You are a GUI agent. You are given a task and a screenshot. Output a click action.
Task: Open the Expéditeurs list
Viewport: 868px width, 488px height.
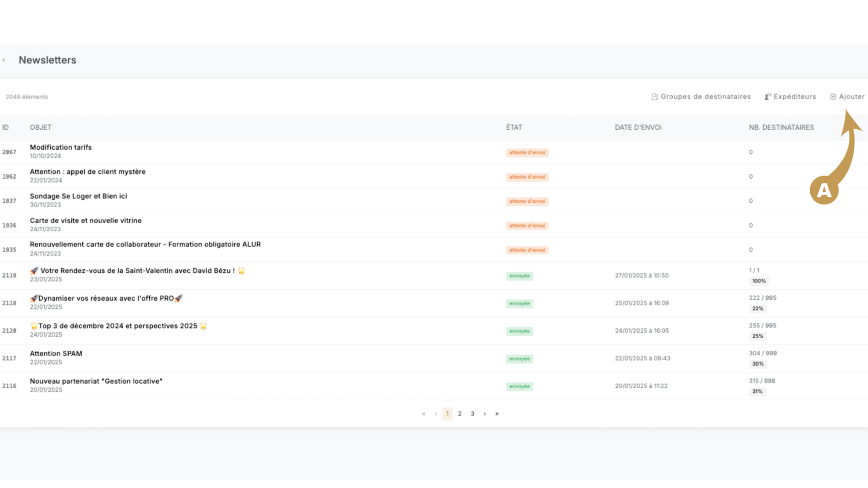tap(795, 97)
